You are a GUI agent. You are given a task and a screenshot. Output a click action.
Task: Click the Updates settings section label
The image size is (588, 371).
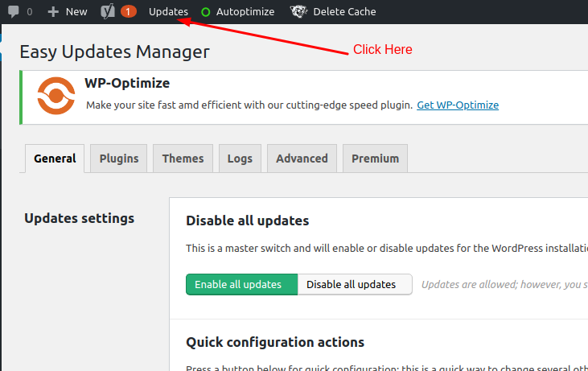tap(79, 218)
